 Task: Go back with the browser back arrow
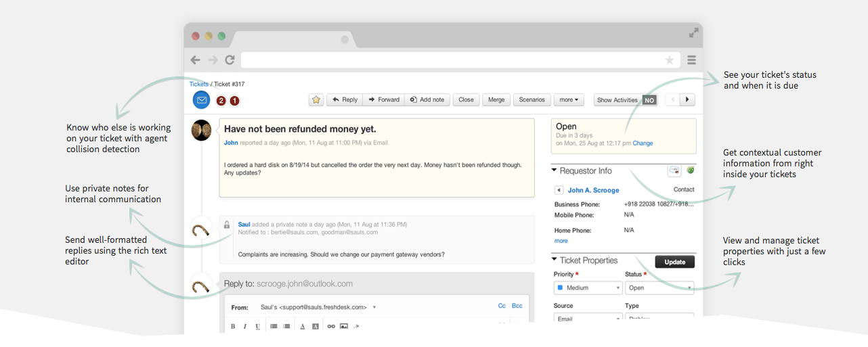pyautogui.click(x=195, y=60)
